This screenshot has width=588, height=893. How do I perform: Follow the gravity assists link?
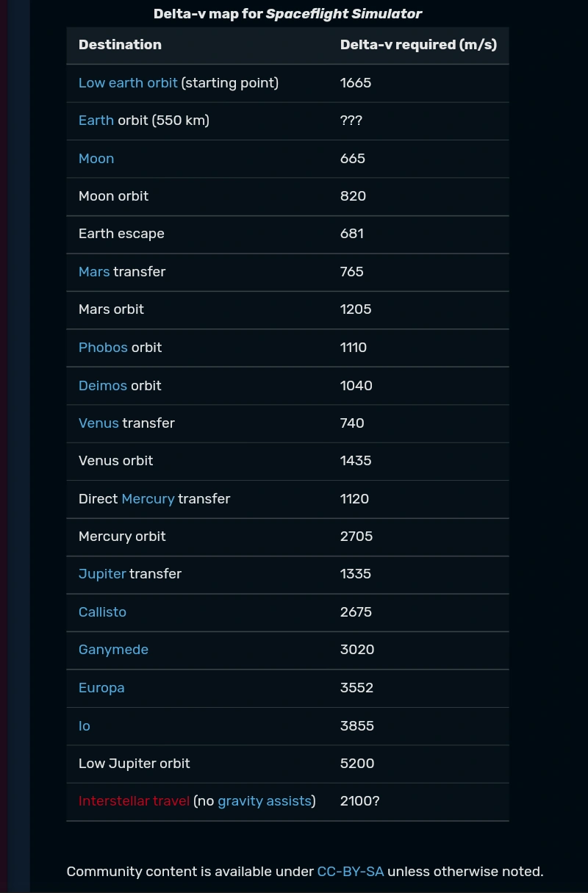pyautogui.click(x=265, y=801)
